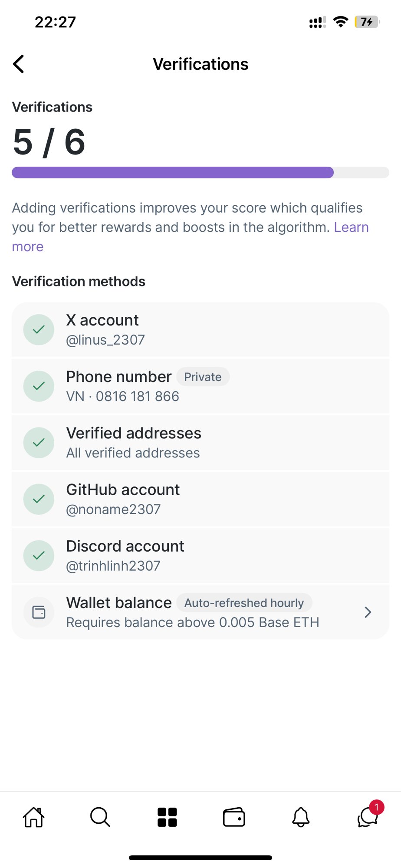The height and width of the screenshot is (868, 401).
Task: Tap the Auto-refreshed hourly badge
Action: (244, 603)
